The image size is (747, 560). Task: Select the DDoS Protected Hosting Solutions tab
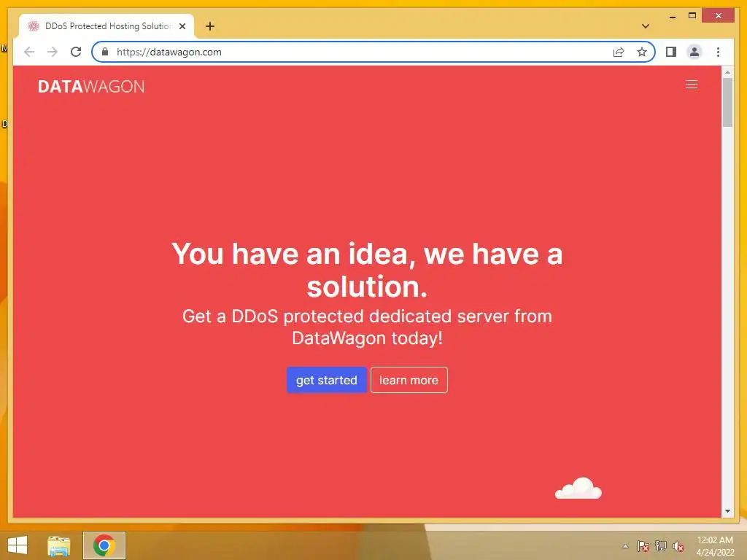pyautogui.click(x=107, y=26)
